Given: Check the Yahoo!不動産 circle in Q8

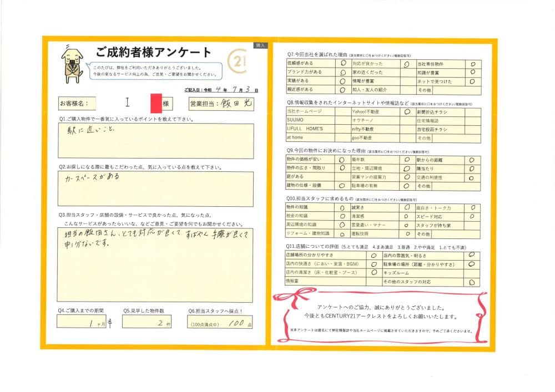Looking at the screenshot, I should point(406,112).
